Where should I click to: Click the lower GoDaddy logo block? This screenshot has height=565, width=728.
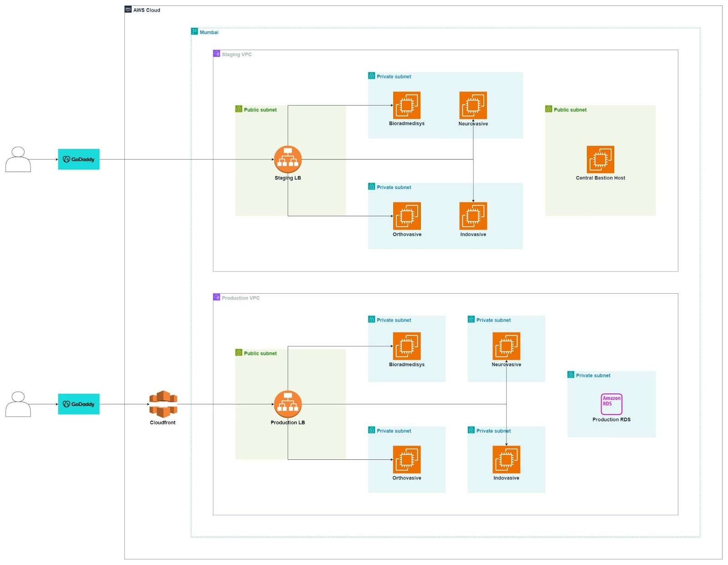click(x=78, y=404)
